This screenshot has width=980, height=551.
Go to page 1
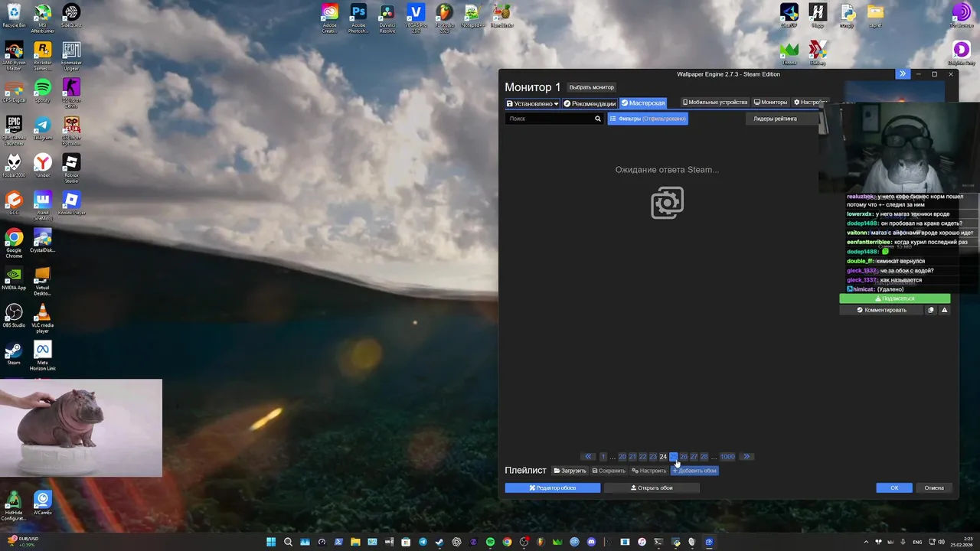pos(603,457)
